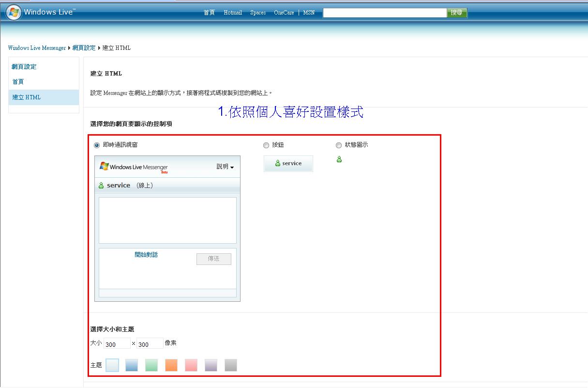The image size is (588, 388).
Task: Select the 按鈕 radio option
Action: pos(266,145)
